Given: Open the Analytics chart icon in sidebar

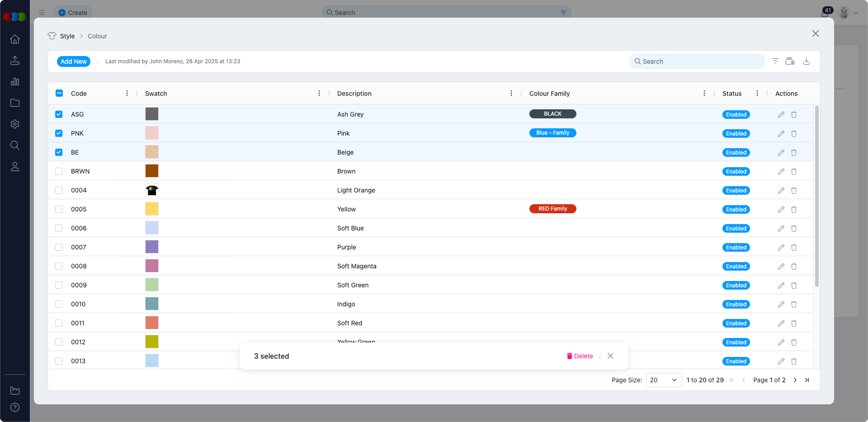Looking at the screenshot, I should [15, 82].
